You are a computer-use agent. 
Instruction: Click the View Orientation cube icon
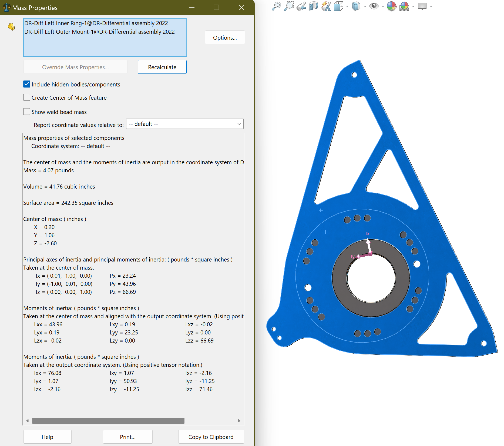338,6
